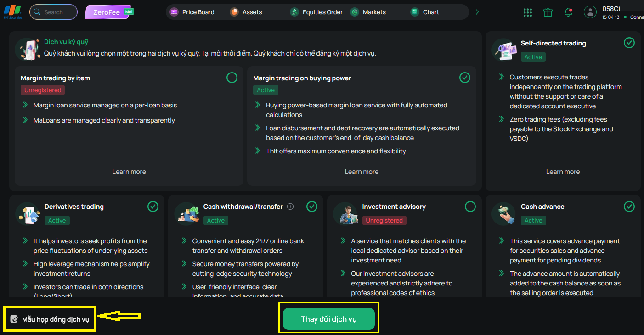Toggle the Investment advisory selection circle
The image size is (644, 335).
point(470,207)
